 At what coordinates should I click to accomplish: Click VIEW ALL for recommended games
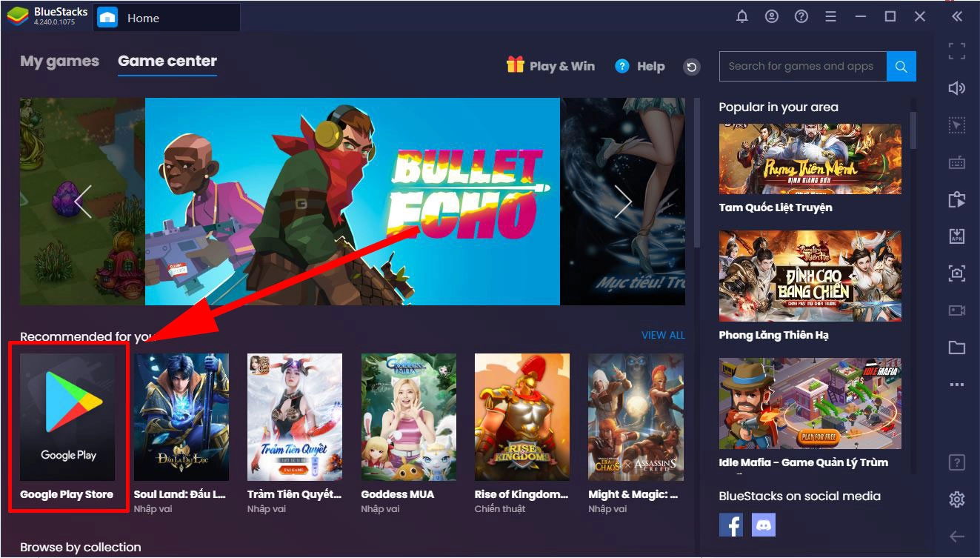663,335
